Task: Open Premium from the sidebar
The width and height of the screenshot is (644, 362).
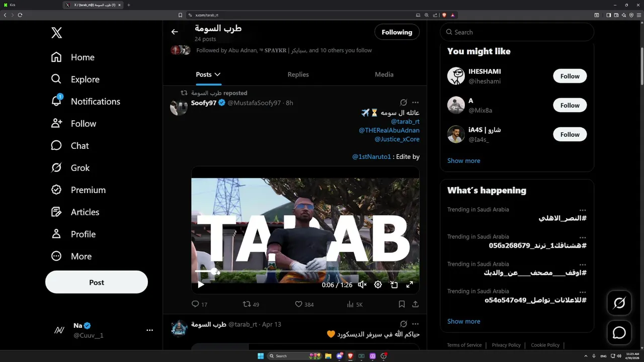Action: click(x=78, y=190)
